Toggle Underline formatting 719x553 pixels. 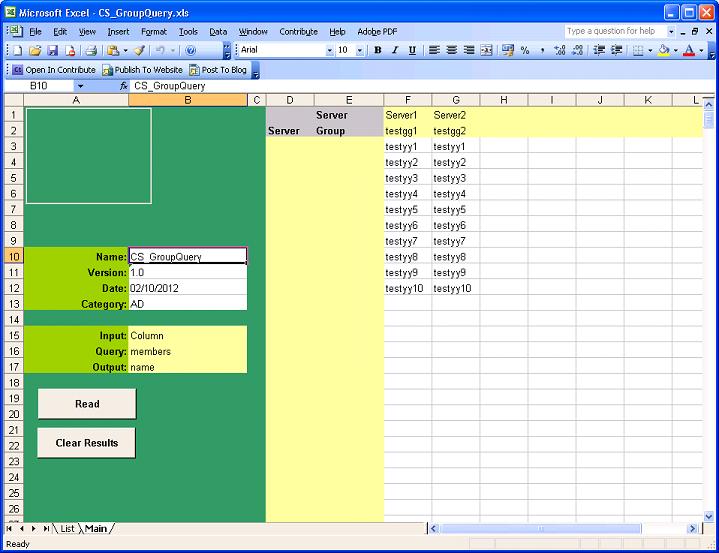pyautogui.click(x=412, y=50)
